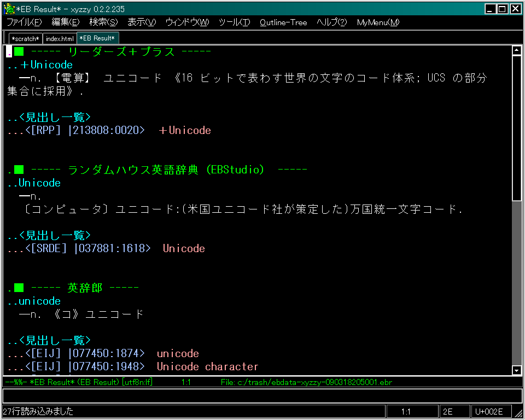Viewport: 525px width, 420px height.
Task: Click the 2E character code status cell
Action: (454, 411)
